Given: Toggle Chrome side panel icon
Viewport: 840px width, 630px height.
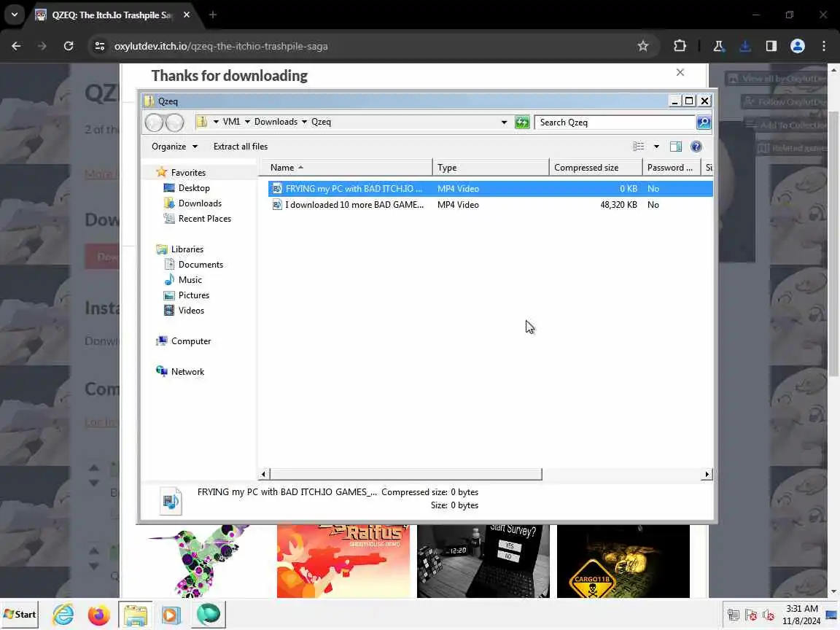Looking at the screenshot, I should [771, 46].
